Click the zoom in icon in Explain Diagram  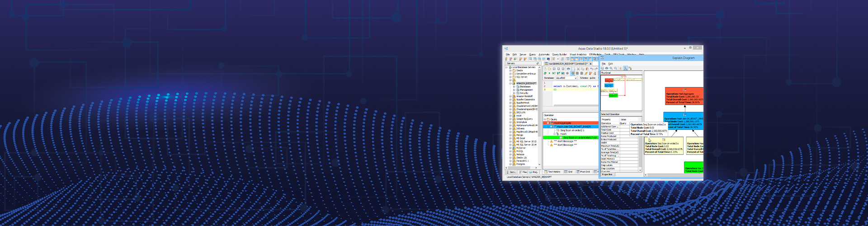611,68
